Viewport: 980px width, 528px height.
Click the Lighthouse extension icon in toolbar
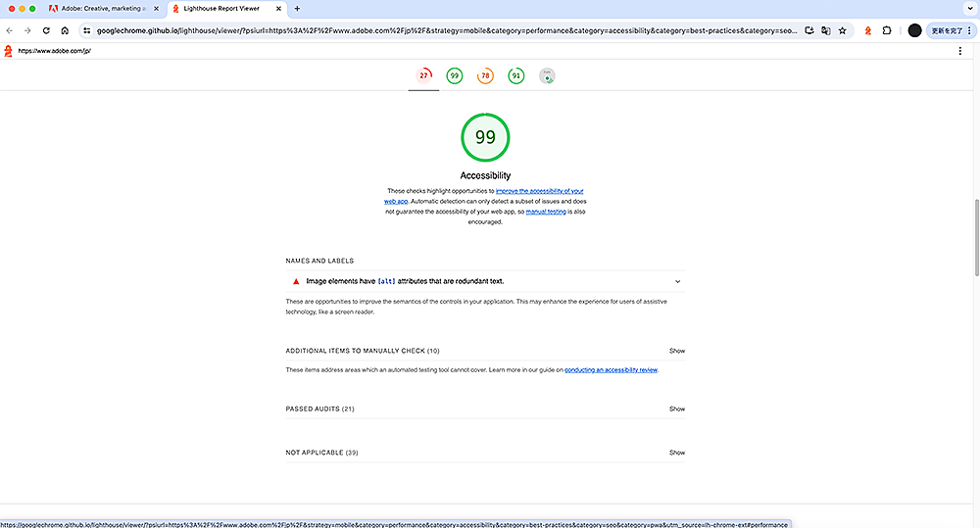point(866,30)
